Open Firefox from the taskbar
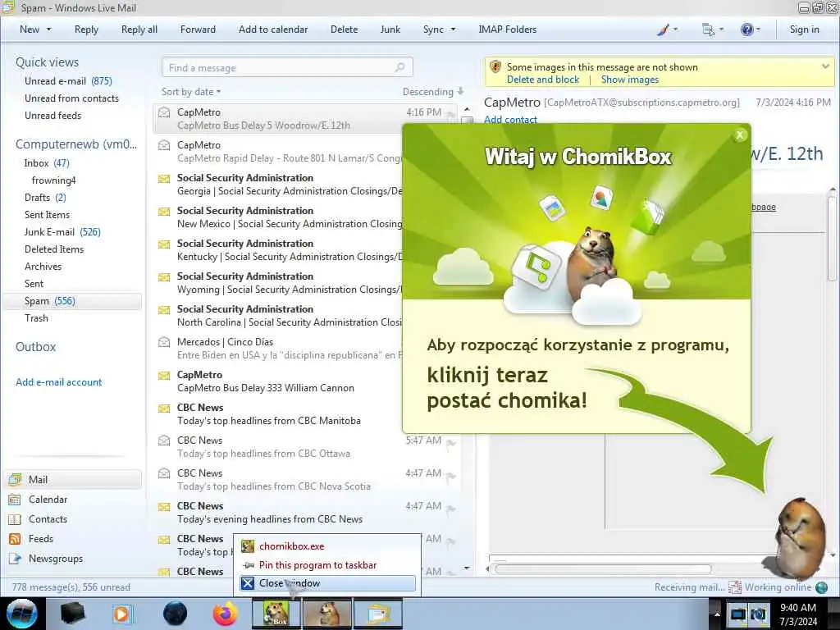 click(x=225, y=614)
